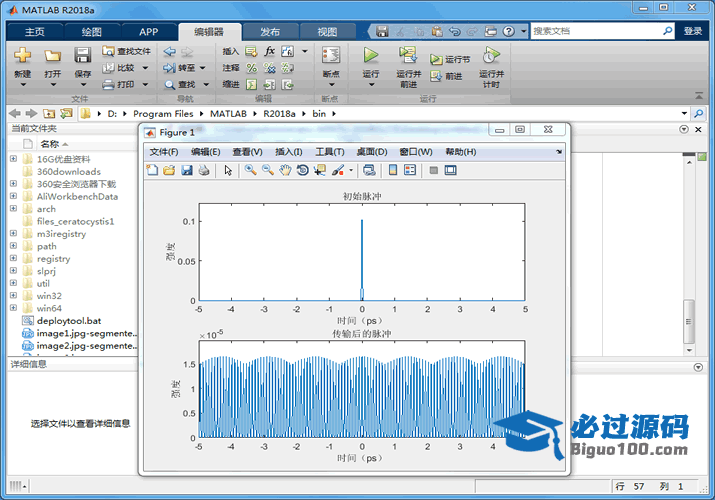The image size is (715, 500).
Task: Select the Zoom In tool in Figure toolbar
Action: coord(250,170)
